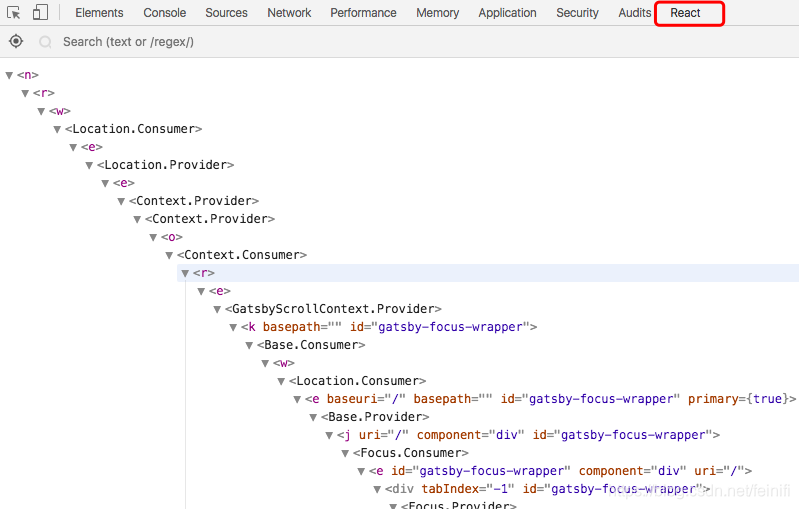Open the Performance tab
This screenshot has height=509, width=799.
(363, 13)
